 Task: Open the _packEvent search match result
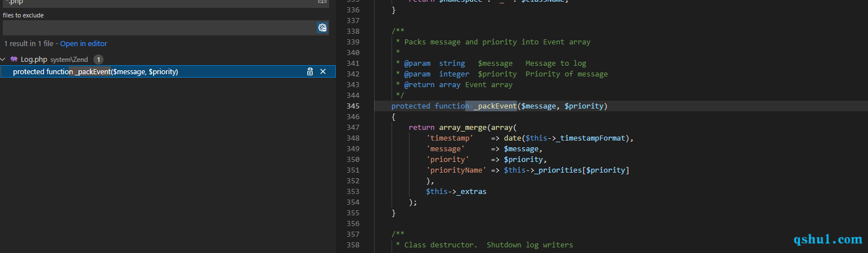[x=168, y=71]
